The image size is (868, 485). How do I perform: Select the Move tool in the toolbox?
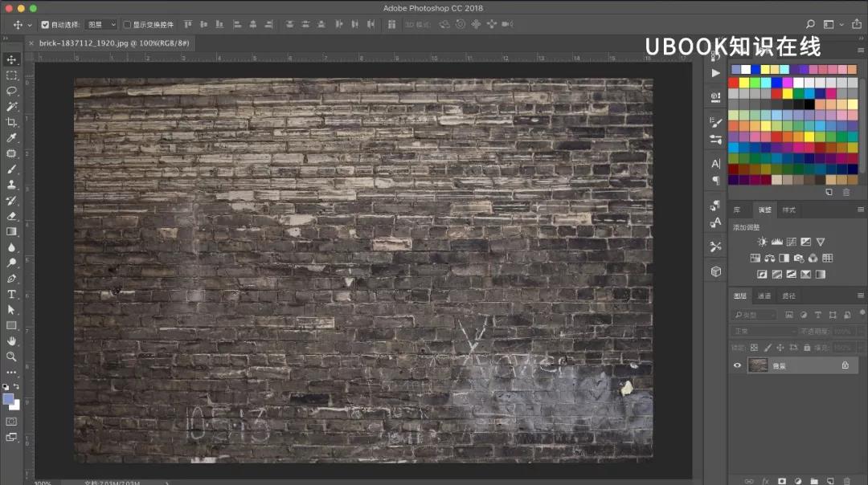[x=11, y=59]
